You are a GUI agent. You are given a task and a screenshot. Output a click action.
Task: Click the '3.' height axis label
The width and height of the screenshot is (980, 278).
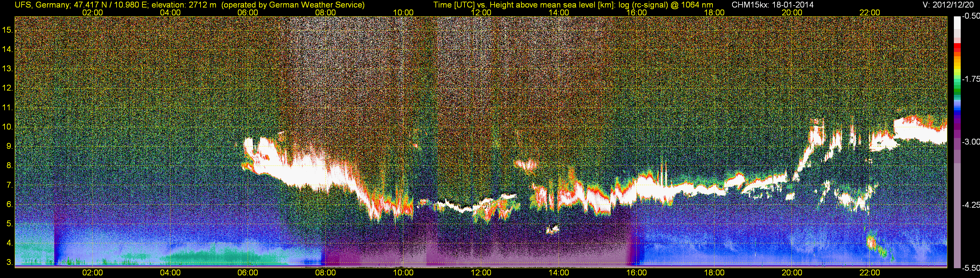10,262
